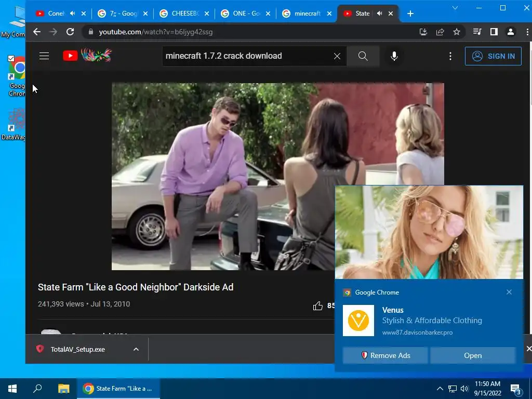Open Chrome profile avatar

511,32
